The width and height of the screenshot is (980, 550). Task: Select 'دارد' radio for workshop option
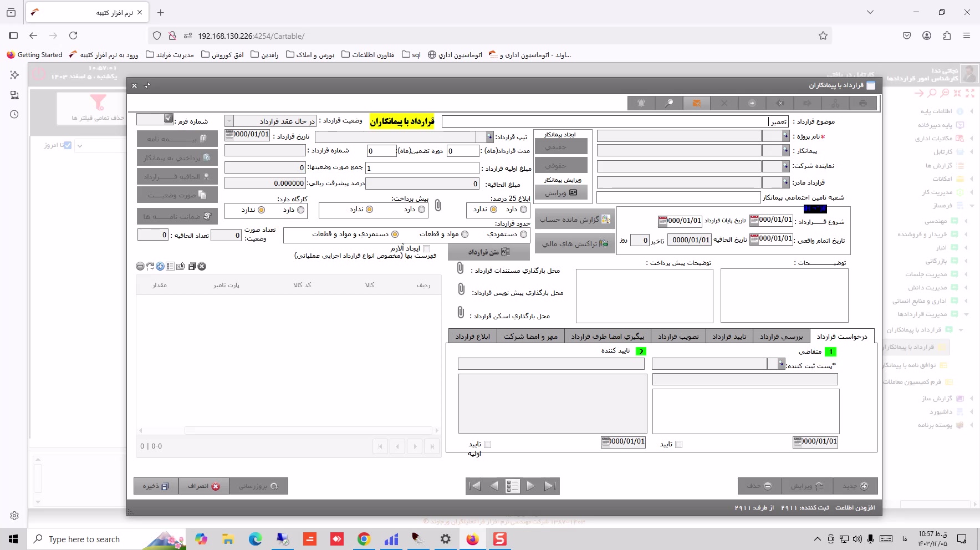pyautogui.click(x=301, y=210)
